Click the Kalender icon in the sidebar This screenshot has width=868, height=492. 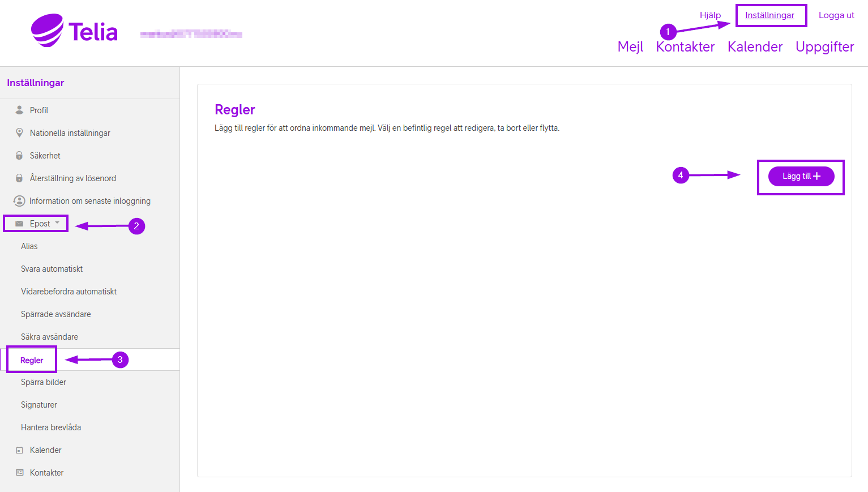[19, 450]
